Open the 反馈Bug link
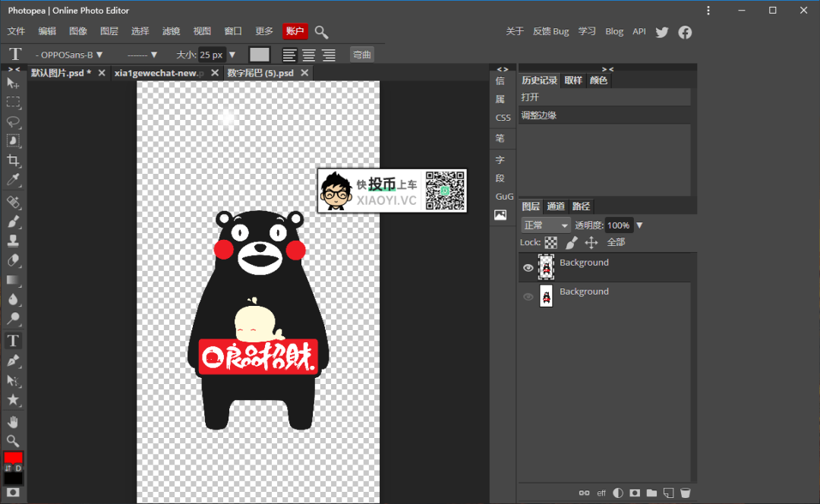The width and height of the screenshot is (820, 504). point(550,31)
